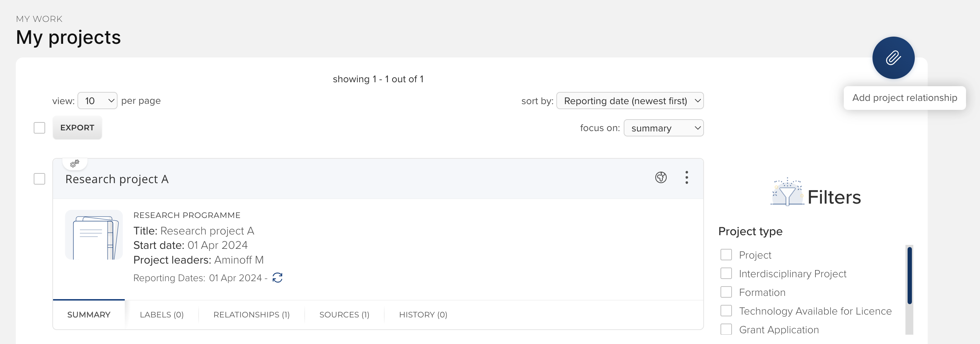This screenshot has height=344, width=980.
Task: Check the Interdisciplinary Project filter
Action: (x=726, y=274)
